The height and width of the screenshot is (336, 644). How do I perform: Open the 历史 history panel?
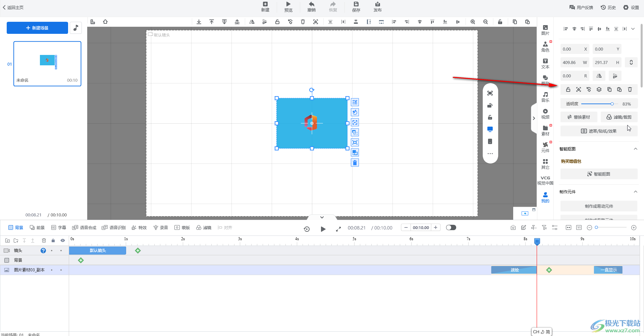click(608, 7)
